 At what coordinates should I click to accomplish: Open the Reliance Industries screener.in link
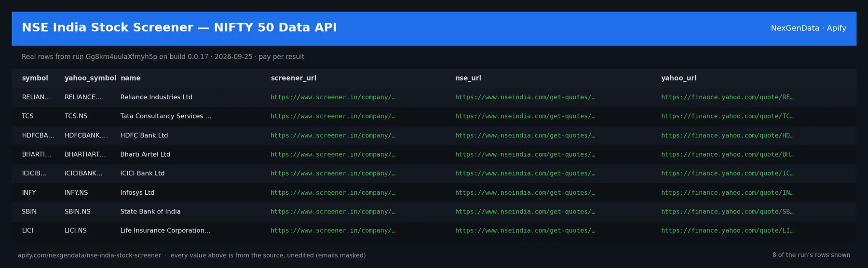333,97
